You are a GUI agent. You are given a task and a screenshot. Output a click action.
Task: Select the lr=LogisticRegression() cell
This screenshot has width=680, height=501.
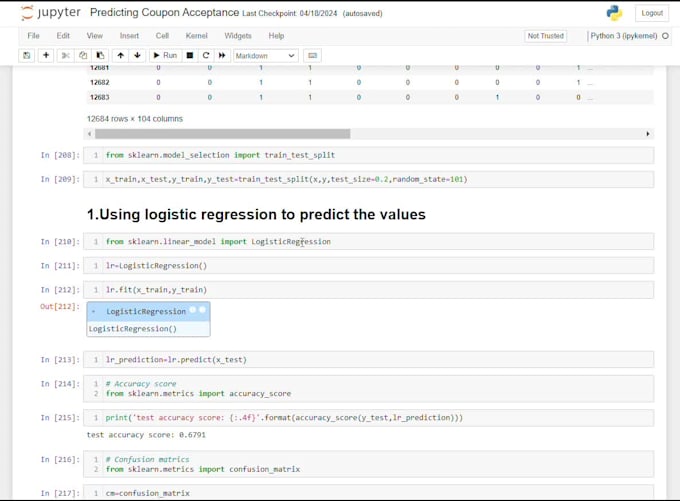point(368,266)
